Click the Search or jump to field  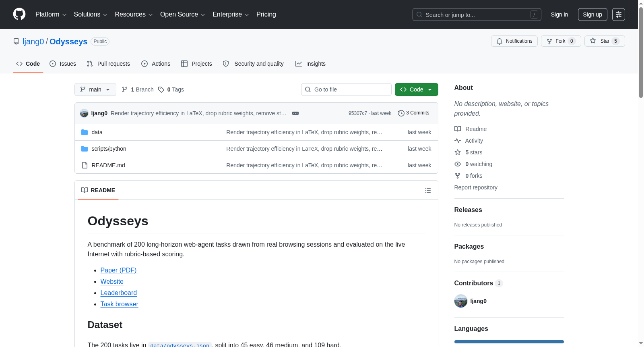[x=477, y=15]
